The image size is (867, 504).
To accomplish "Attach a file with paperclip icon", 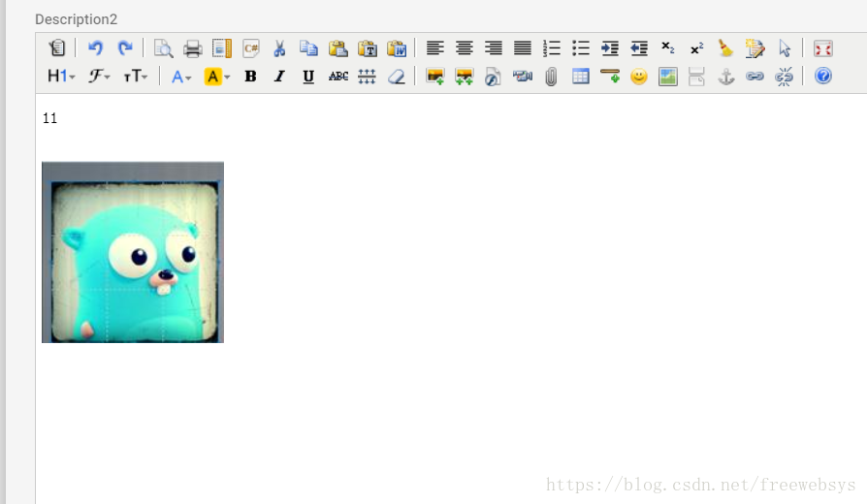I will coord(551,77).
